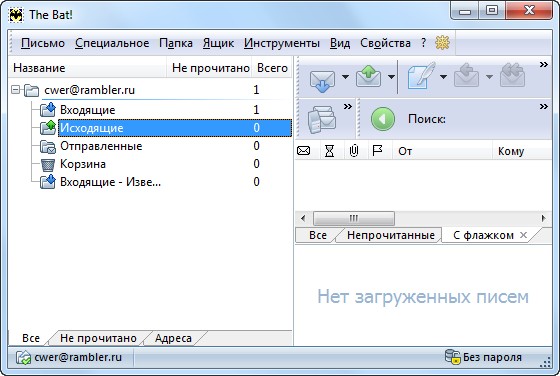Collapse the cwer@rambler.ru account tree
Viewport: 560px width, 376px height.
coord(15,90)
